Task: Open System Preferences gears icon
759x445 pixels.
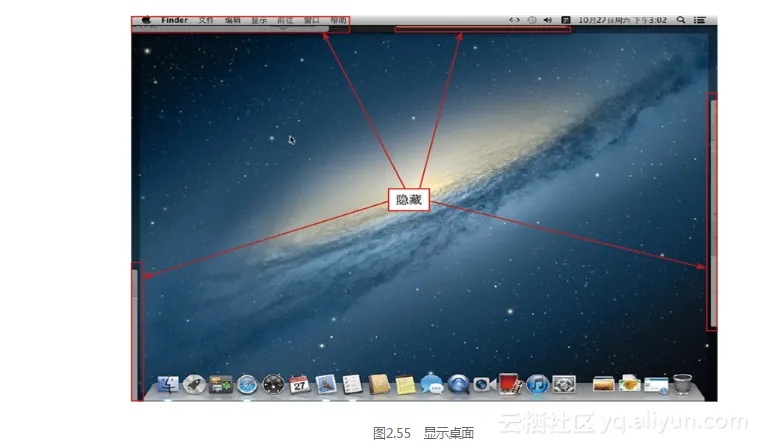Action: (x=564, y=384)
